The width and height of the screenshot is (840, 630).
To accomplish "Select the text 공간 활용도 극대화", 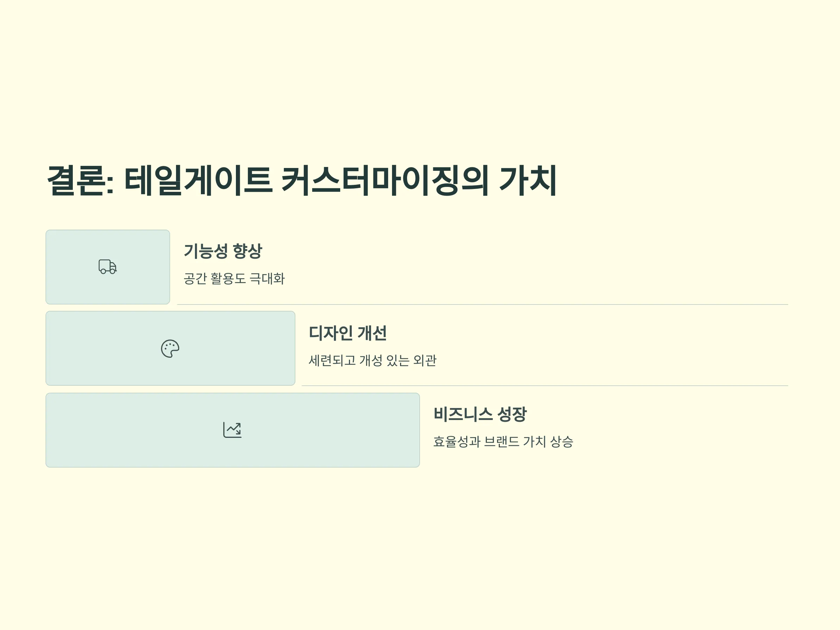I will point(234,278).
